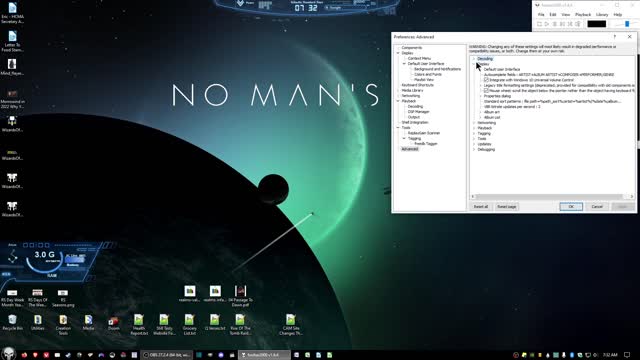This screenshot has width=640, height=360.
Task: Expand the Decoding branch in advanced settings
Action: click(x=474, y=59)
